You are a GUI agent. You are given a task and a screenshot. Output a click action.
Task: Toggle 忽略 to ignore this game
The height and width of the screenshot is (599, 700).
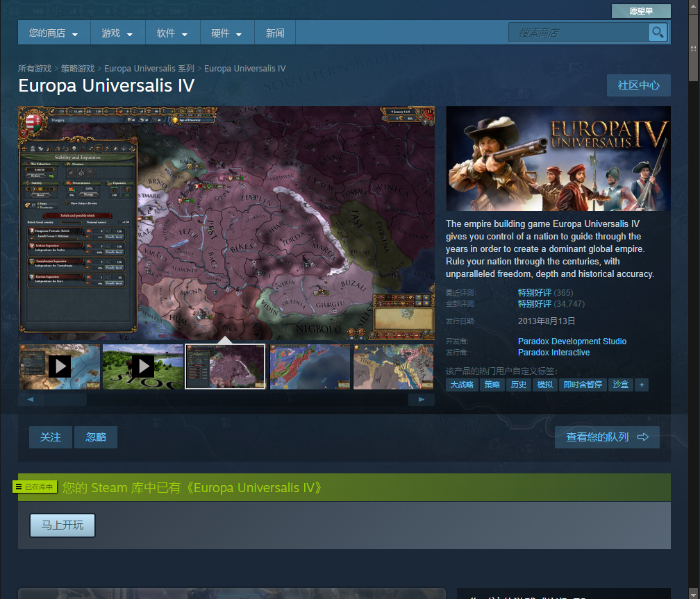96,437
